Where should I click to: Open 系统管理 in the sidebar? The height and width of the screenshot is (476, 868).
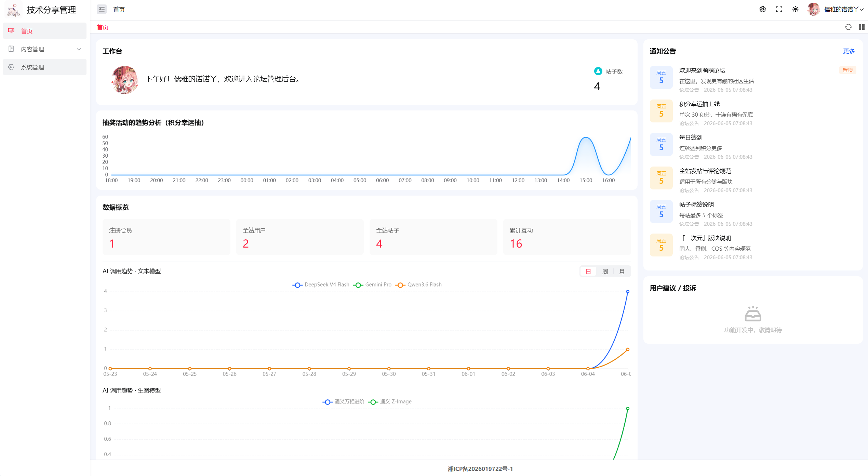tap(44, 67)
